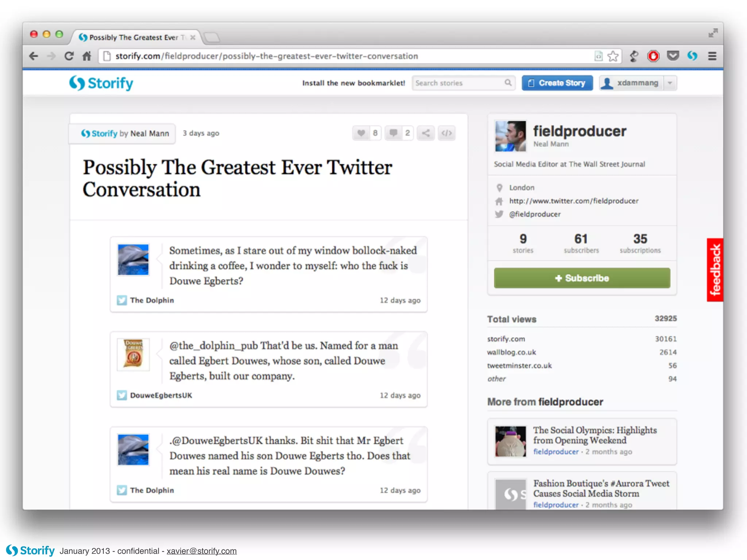Click the storify.com views row
The width and height of the screenshot is (747, 560).
coord(582,339)
